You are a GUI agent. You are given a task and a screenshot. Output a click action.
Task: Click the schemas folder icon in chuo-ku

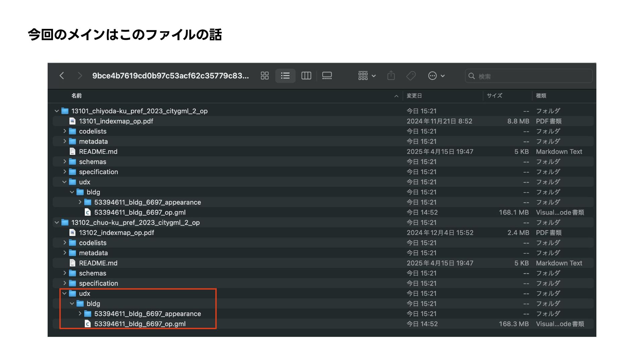[x=72, y=273]
